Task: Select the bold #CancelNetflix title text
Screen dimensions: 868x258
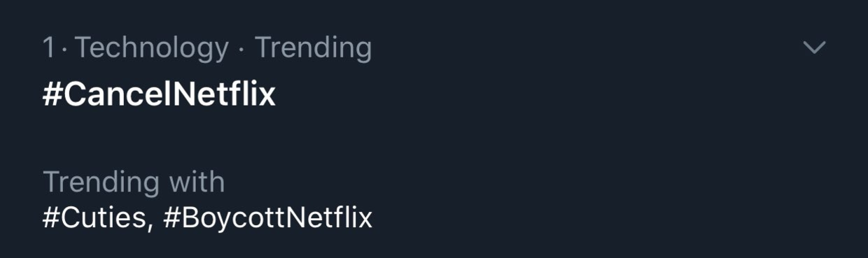Action: click(x=159, y=94)
